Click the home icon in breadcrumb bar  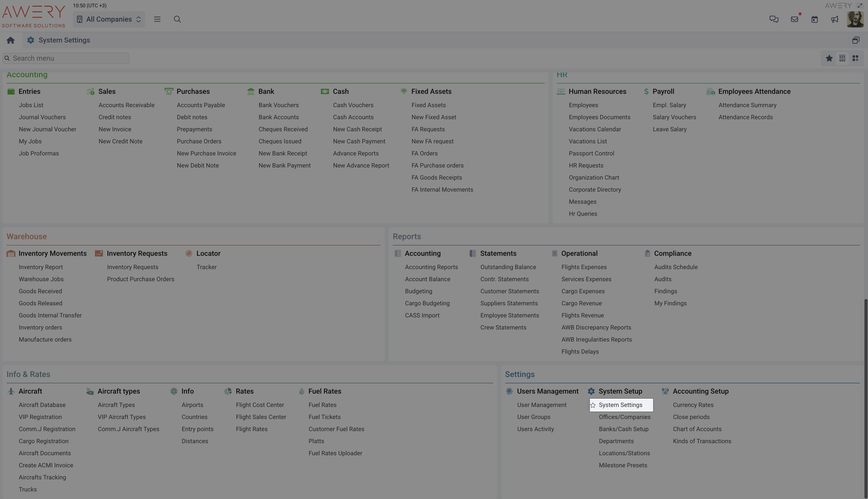[x=10, y=40]
